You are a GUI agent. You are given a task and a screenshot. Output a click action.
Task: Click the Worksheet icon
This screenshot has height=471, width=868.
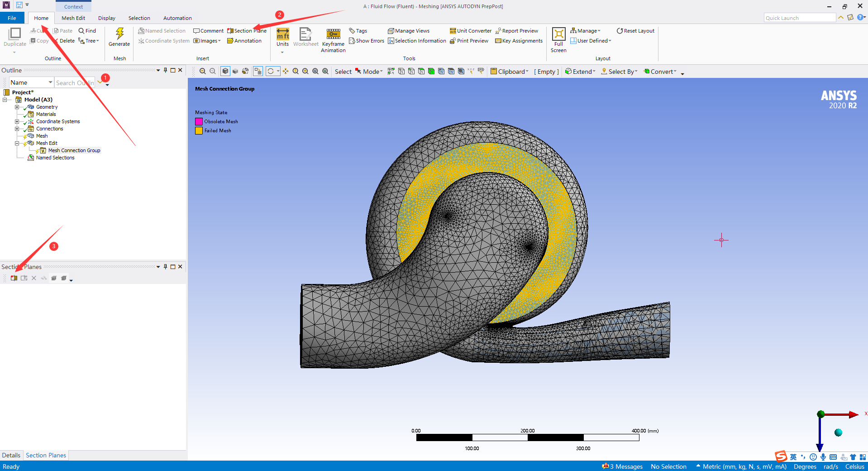coord(306,38)
